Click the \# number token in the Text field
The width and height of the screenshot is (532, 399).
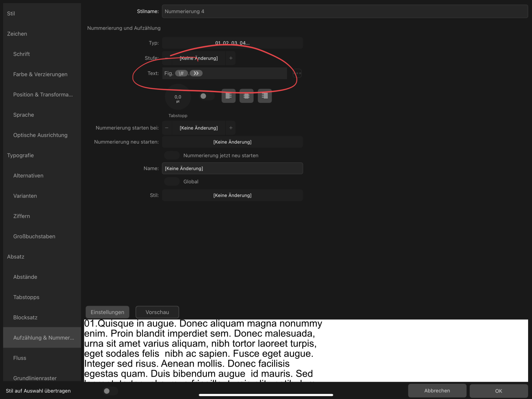(x=182, y=73)
